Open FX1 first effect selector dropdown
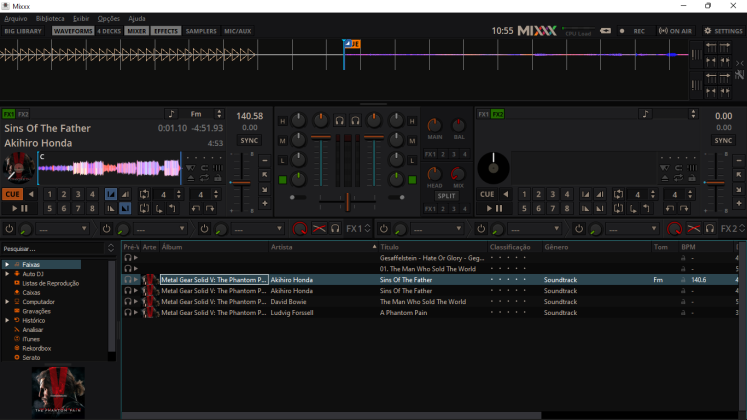This screenshot has width=747, height=420. click(63, 229)
